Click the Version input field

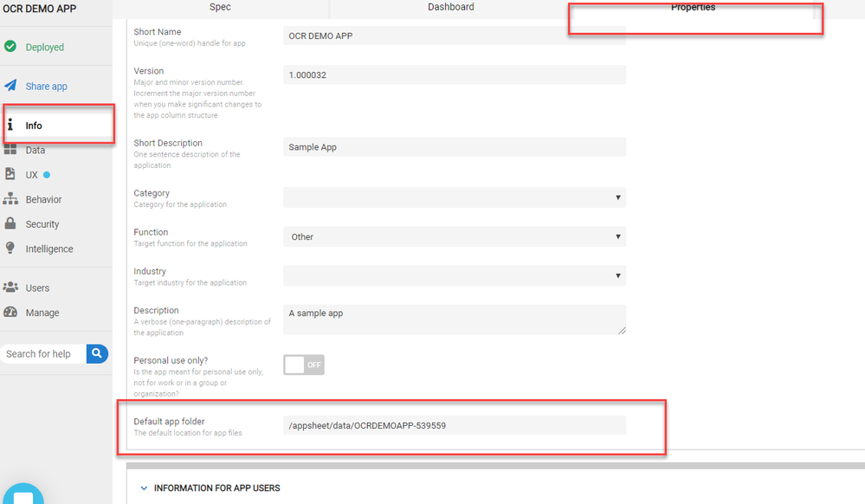tap(455, 74)
